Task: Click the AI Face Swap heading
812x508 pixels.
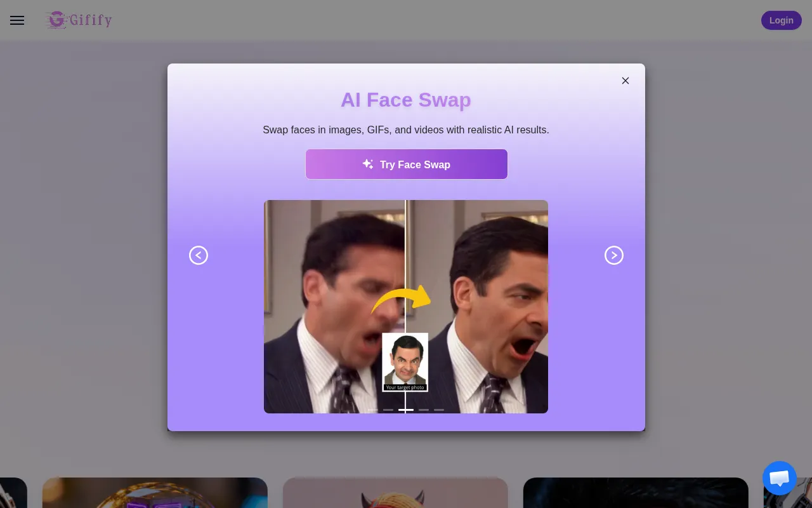Action: coord(406,100)
